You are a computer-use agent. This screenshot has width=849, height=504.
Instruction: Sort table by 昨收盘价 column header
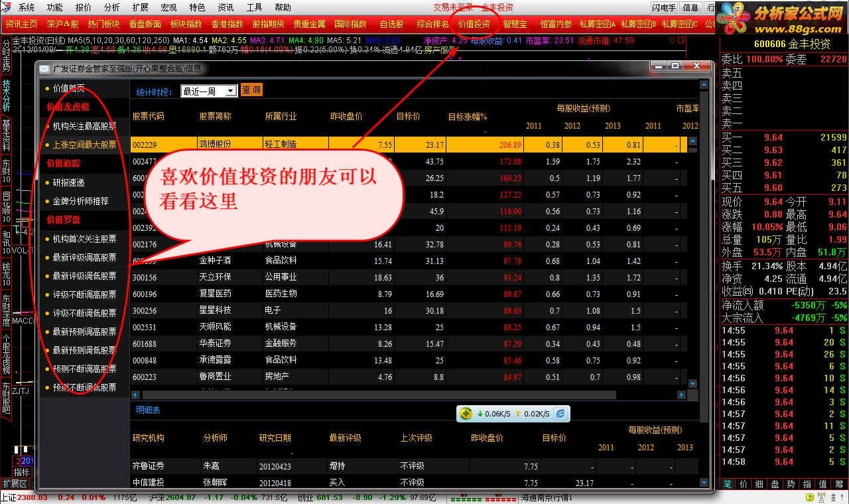tap(346, 116)
